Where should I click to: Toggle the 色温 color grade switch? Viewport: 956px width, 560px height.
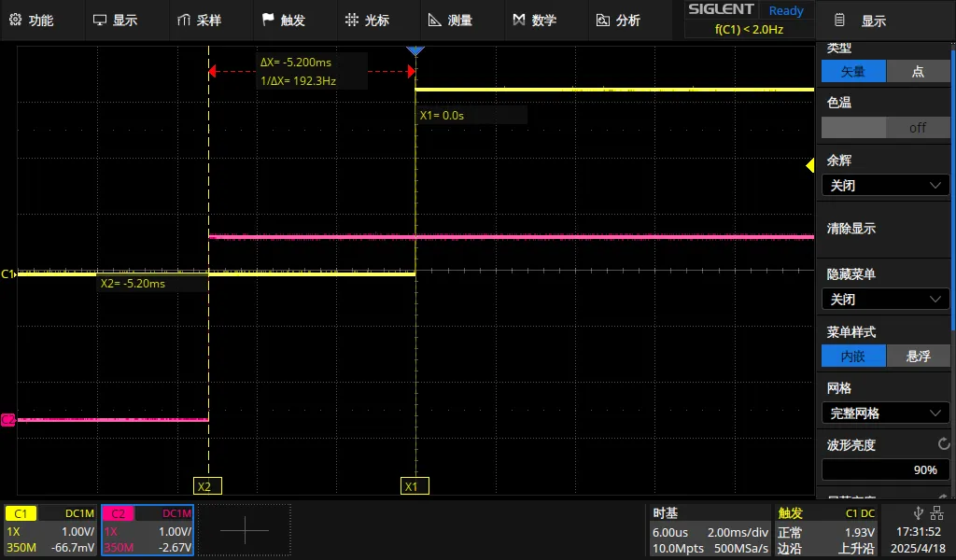[x=885, y=127]
